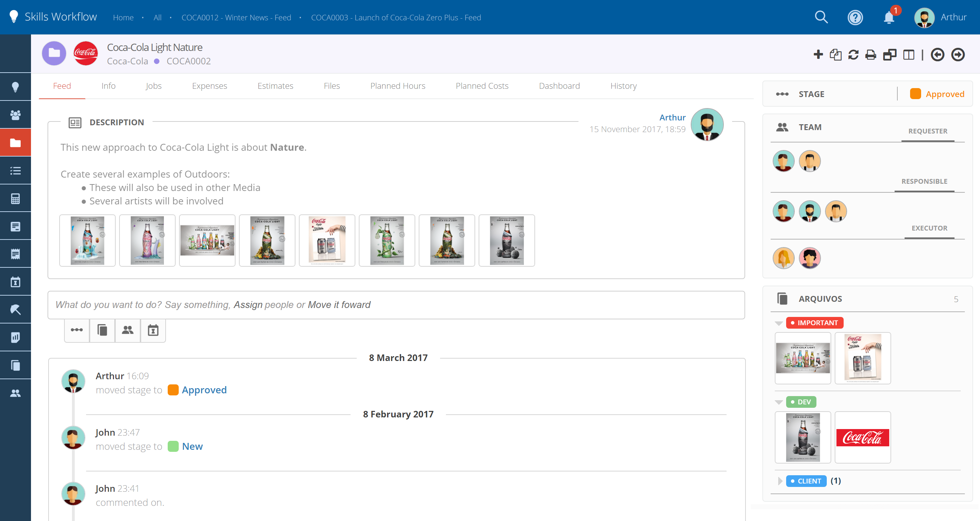Expand the CLIENT files group
Screen dimensions: 980x521
pyautogui.click(x=780, y=481)
